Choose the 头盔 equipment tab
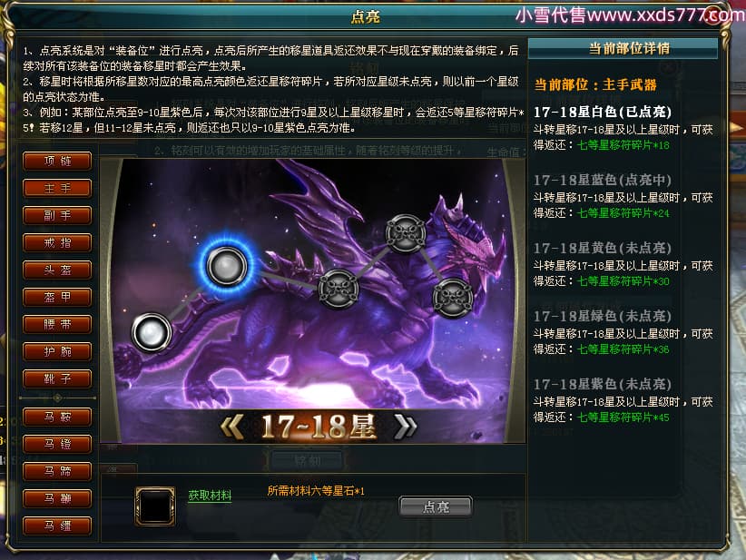Viewport: 746px width, 560px height. [x=57, y=270]
